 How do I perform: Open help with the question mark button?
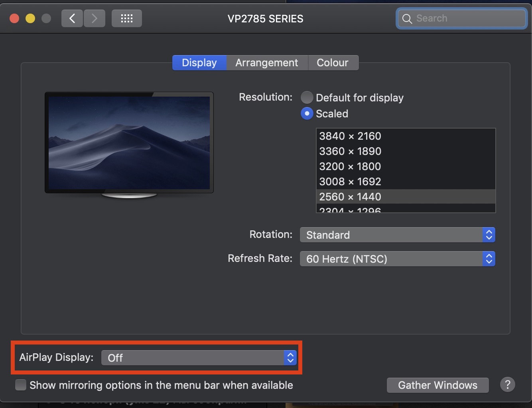tap(507, 385)
